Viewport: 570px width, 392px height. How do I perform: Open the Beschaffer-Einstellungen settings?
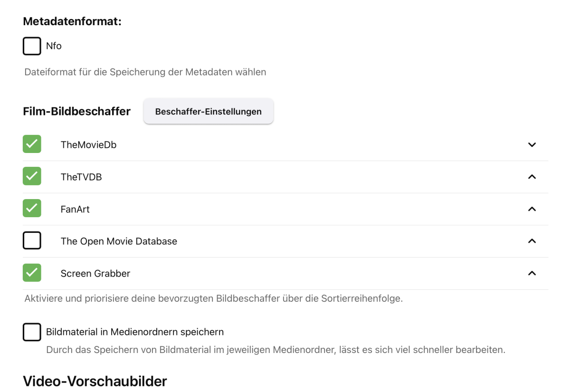(208, 111)
